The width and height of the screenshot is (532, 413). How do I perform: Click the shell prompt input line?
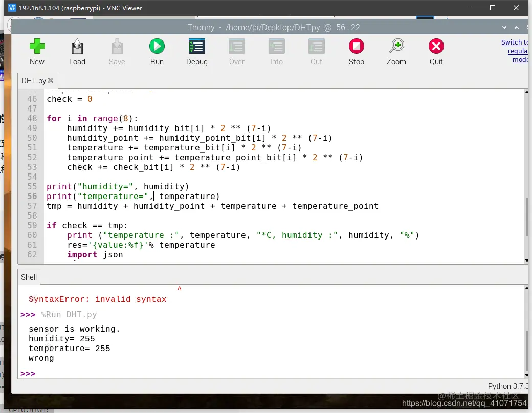tap(272, 373)
